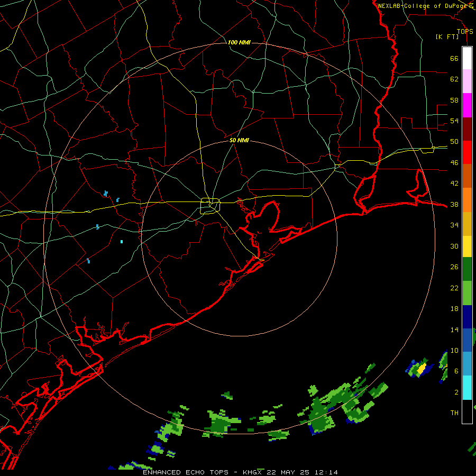The image size is (476, 476).
Task: Click the "58" legend value
Action: coord(454,100)
